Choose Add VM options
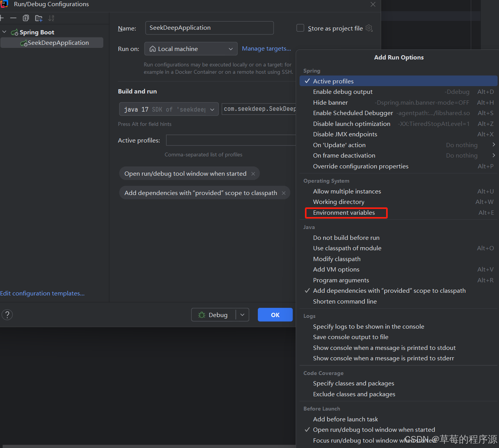Viewport: 499px width, 448px height. (399, 270)
